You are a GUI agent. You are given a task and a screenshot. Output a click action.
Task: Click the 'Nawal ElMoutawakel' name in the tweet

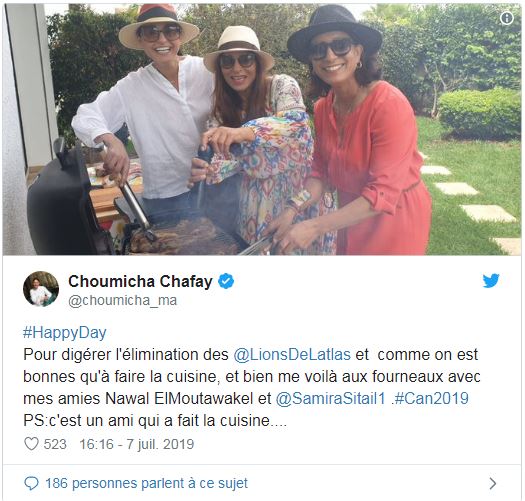tap(179, 399)
